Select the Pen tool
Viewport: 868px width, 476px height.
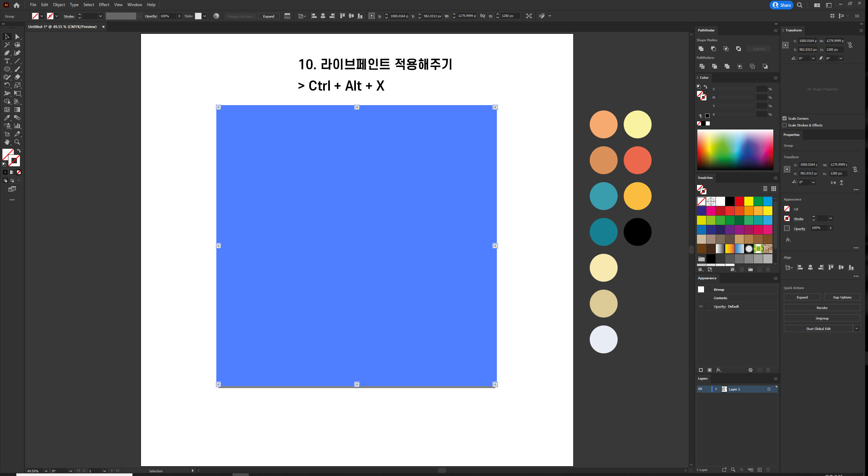click(x=7, y=53)
